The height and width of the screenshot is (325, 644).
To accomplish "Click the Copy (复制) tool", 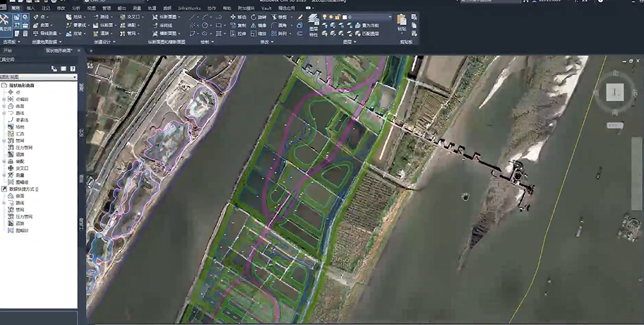I will 238,25.
